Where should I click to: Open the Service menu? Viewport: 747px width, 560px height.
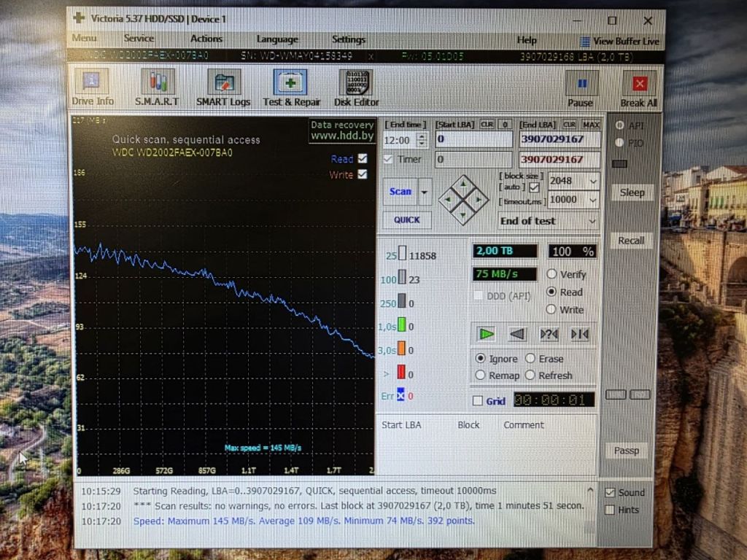(x=139, y=38)
